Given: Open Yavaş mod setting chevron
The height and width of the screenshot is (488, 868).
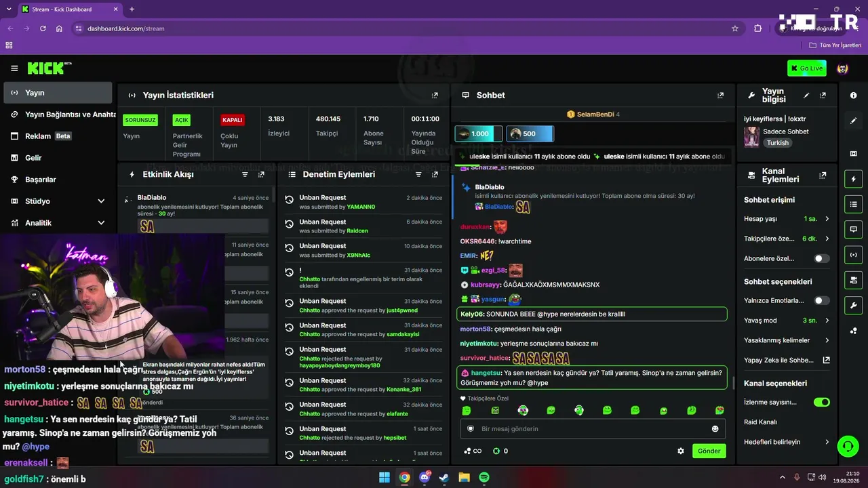Looking at the screenshot, I should 827,320.
